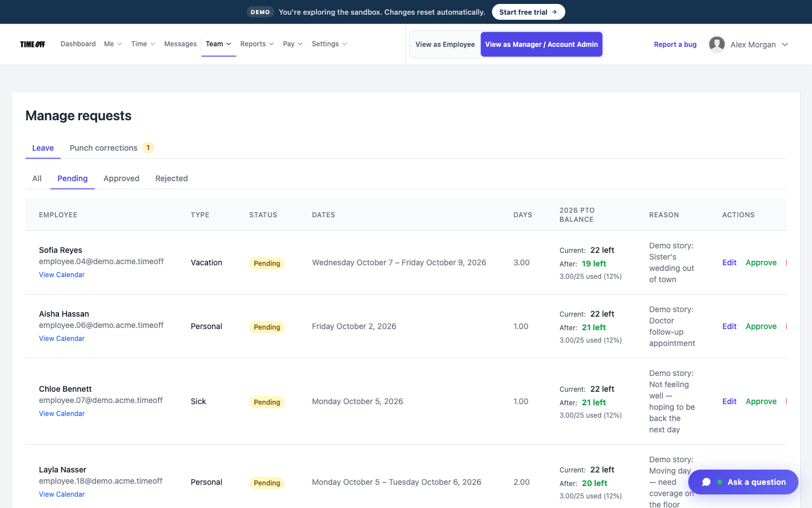Open the Settings dropdown menu
Screen dimensions: 812x508
click(329, 44)
